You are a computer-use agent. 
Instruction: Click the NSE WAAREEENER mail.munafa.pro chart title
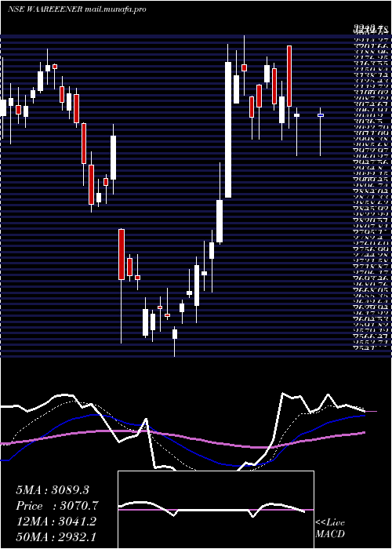(77, 9)
